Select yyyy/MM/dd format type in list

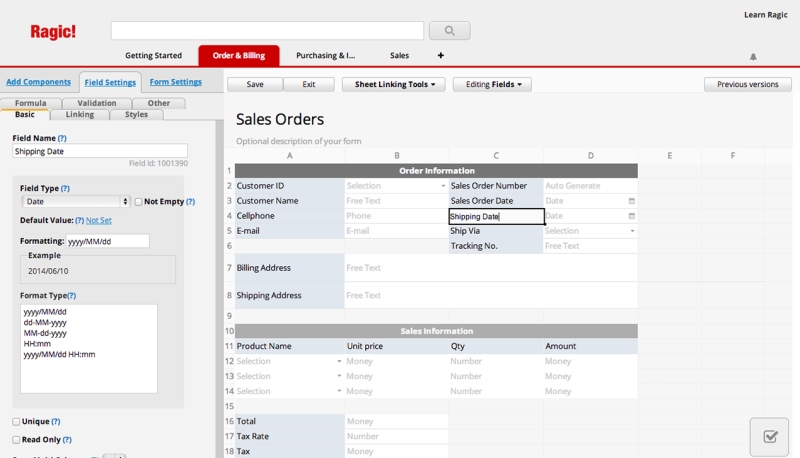45,312
